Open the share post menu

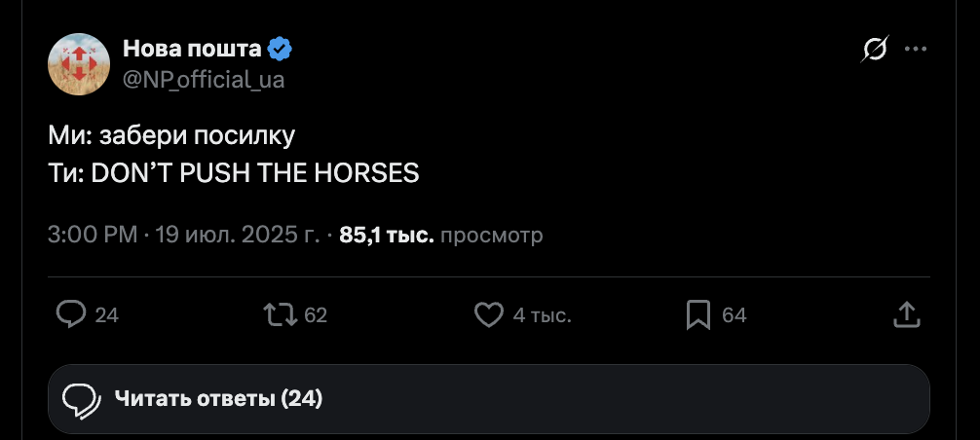point(906,314)
